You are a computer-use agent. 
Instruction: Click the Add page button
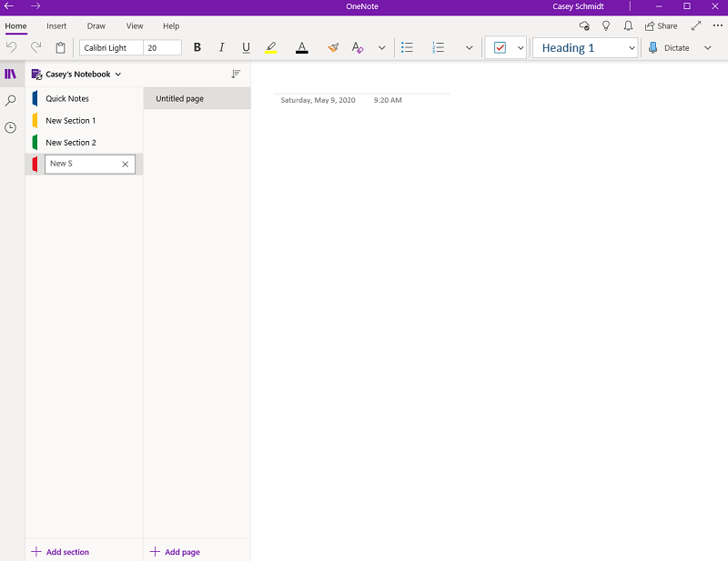(175, 552)
